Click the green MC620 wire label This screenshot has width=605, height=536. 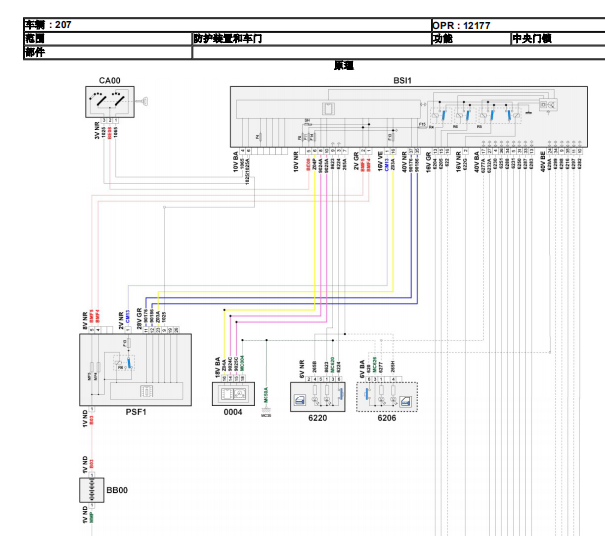click(333, 365)
